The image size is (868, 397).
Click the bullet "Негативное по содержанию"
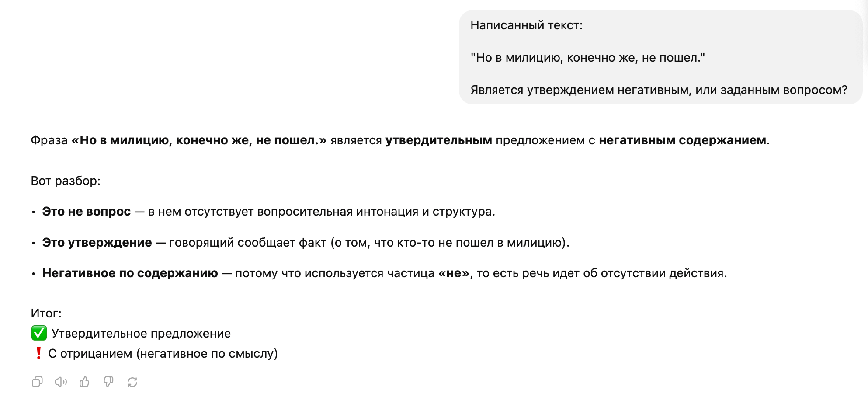point(130,273)
